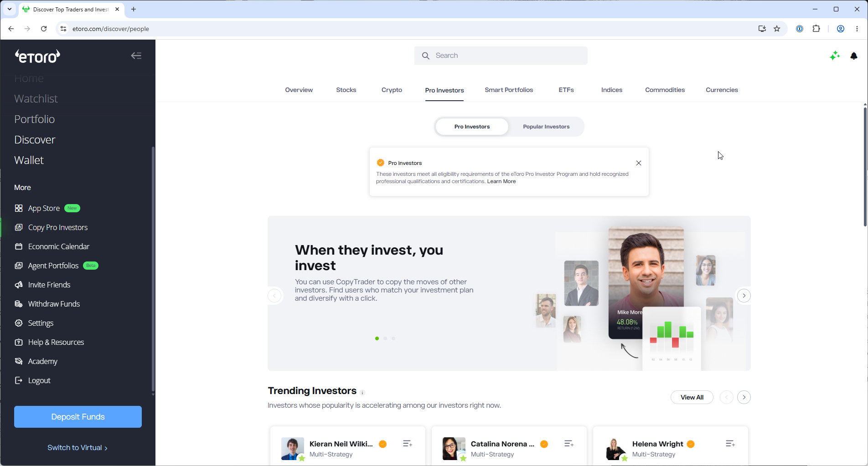Show previous banner slide
Viewport: 868px width, 466px height.
pos(274,296)
